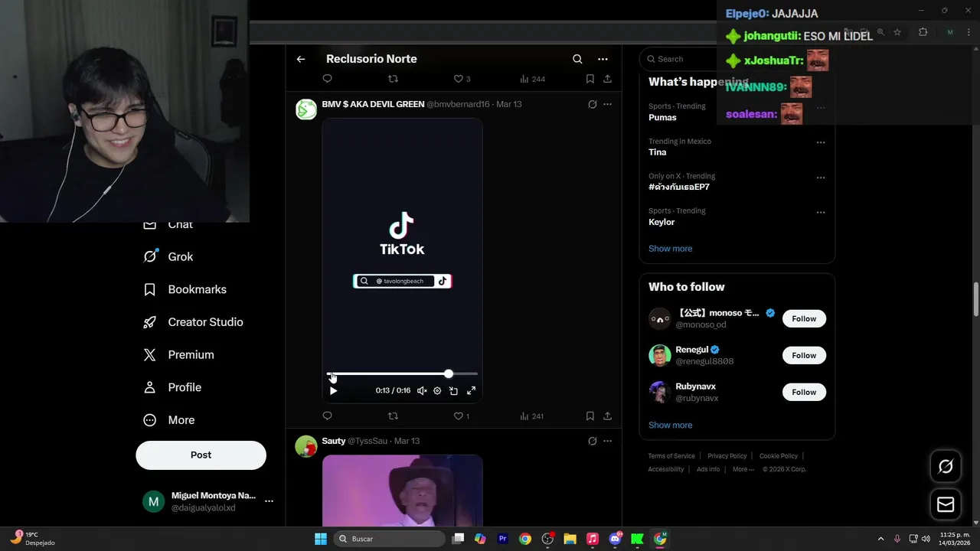Show more under Who to follow
Screen dimensions: 980x551
click(x=670, y=425)
